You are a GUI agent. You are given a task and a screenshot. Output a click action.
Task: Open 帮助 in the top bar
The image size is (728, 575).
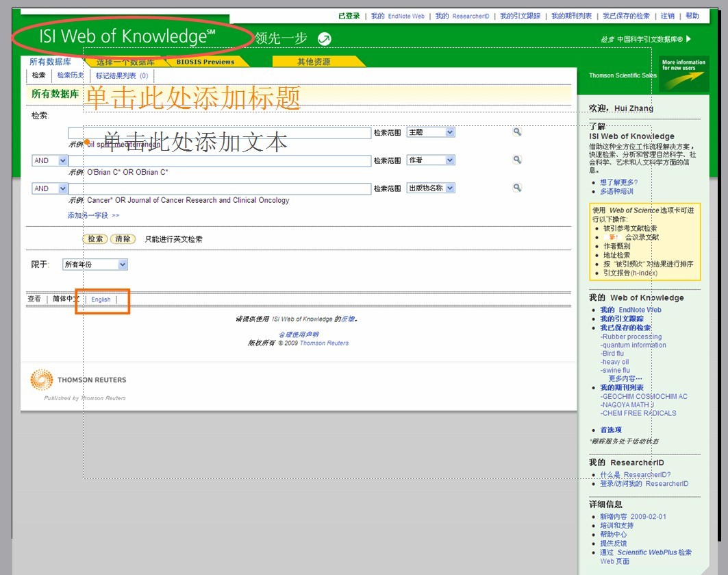692,16
